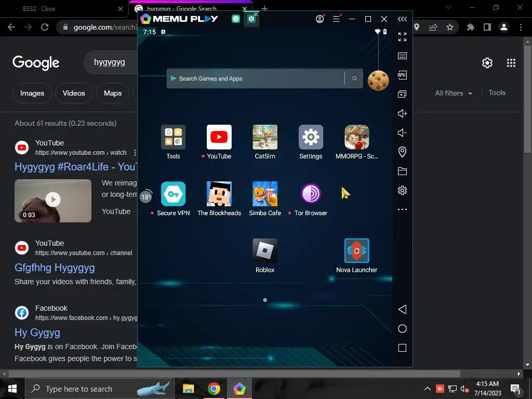This screenshot has height=399, width=532.
Task: Select the Videos filter on Google
Action: 74,94
